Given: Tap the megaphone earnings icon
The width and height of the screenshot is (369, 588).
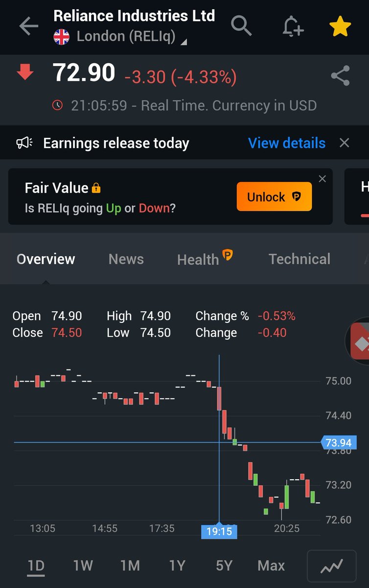Looking at the screenshot, I should pyautogui.click(x=24, y=143).
